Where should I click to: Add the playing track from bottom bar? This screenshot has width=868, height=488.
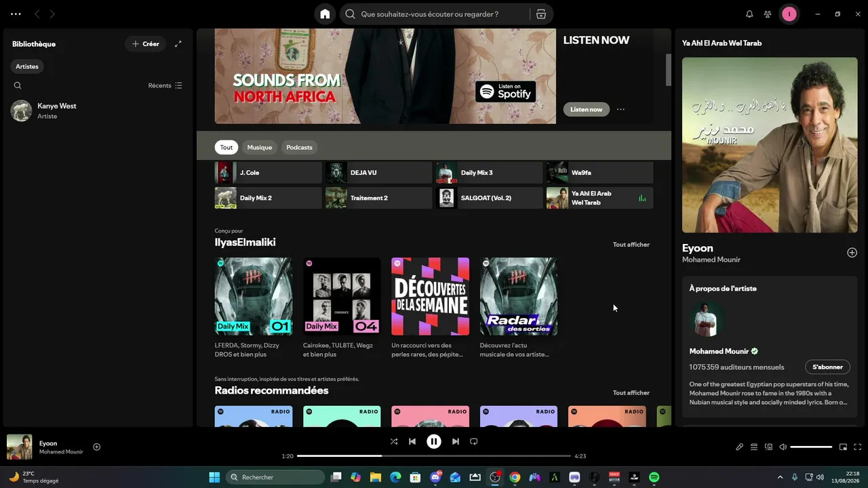pos(96,447)
